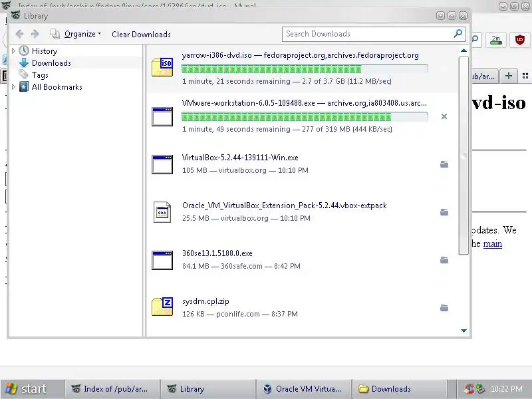The width and height of the screenshot is (532, 399).
Task: Open containing folder for sysdm.cpl.zip
Action: pos(444,308)
